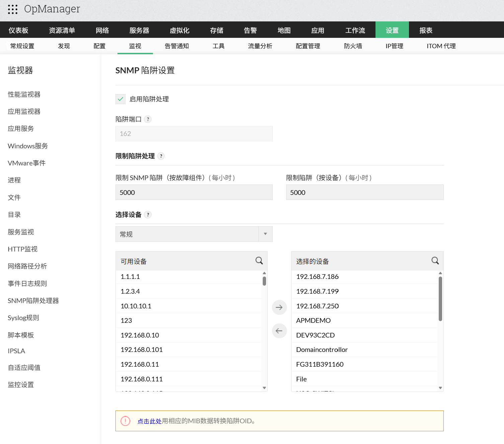The height and width of the screenshot is (444, 504).
Task: Click the warning icon in MIB notice
Action: pos(125,421)
